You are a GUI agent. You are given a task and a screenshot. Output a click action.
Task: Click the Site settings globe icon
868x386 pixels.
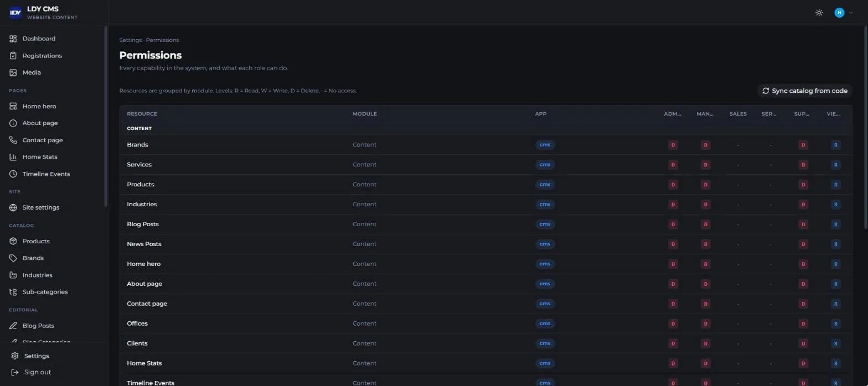13,207
